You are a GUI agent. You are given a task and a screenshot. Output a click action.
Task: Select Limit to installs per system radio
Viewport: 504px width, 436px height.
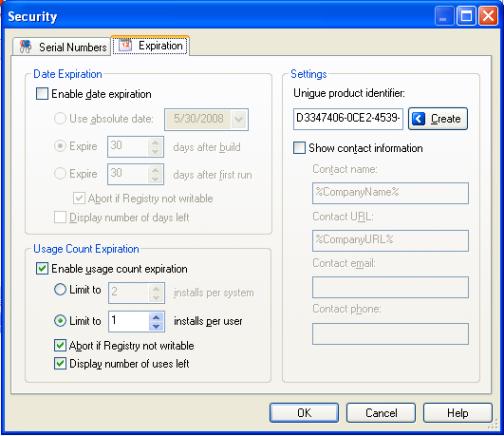coord(60,289)
